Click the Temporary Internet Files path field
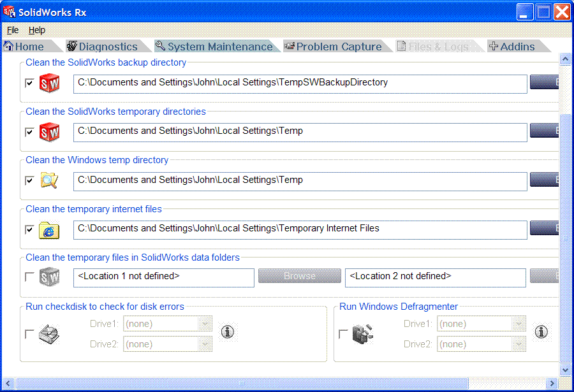Viewport: 574px width, 392px height. (x=300, y=230)
